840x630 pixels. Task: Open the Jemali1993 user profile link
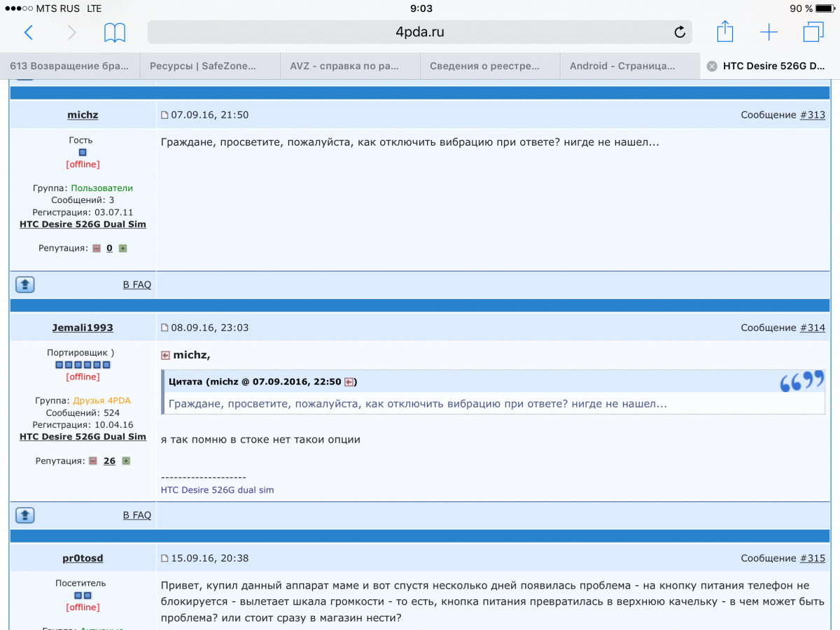83,328
